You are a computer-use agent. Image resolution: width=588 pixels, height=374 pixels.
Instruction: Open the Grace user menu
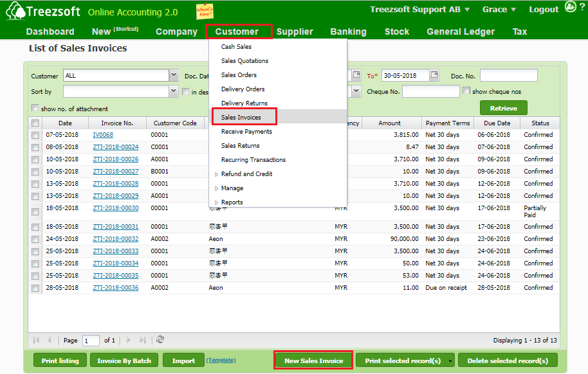pos(513,10)
